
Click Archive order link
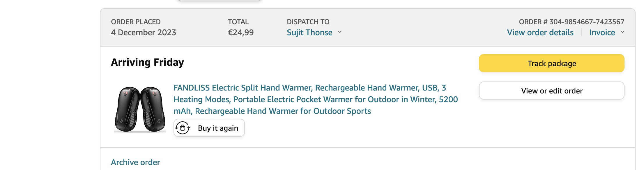coord(135,162)
